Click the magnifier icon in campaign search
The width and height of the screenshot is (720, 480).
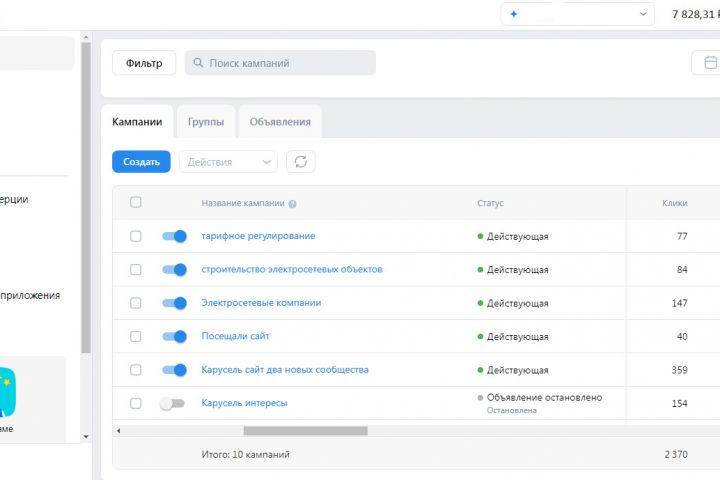pos(196,63)
